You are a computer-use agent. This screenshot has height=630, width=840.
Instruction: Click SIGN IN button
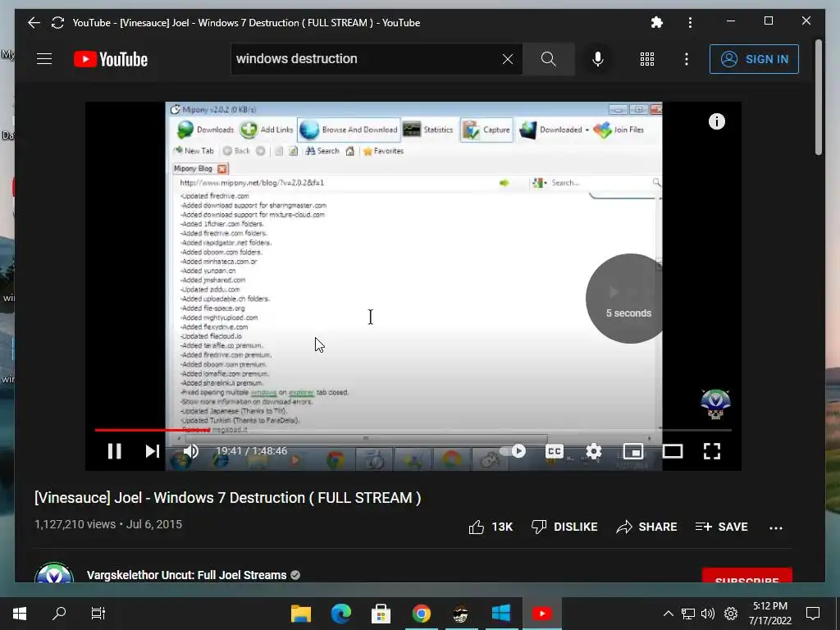754,59
